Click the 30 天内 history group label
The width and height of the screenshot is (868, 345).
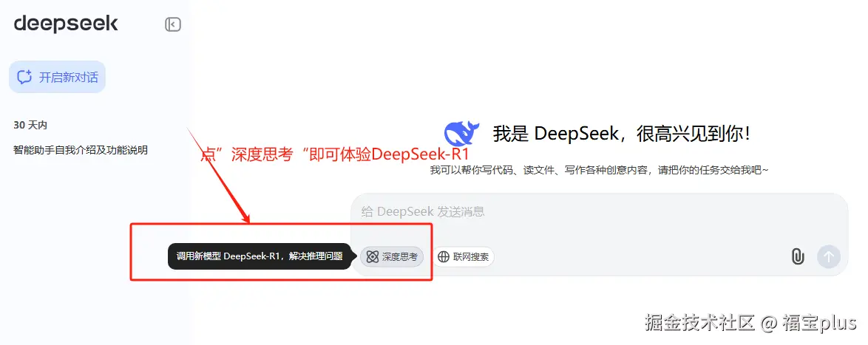coord(30,126)
